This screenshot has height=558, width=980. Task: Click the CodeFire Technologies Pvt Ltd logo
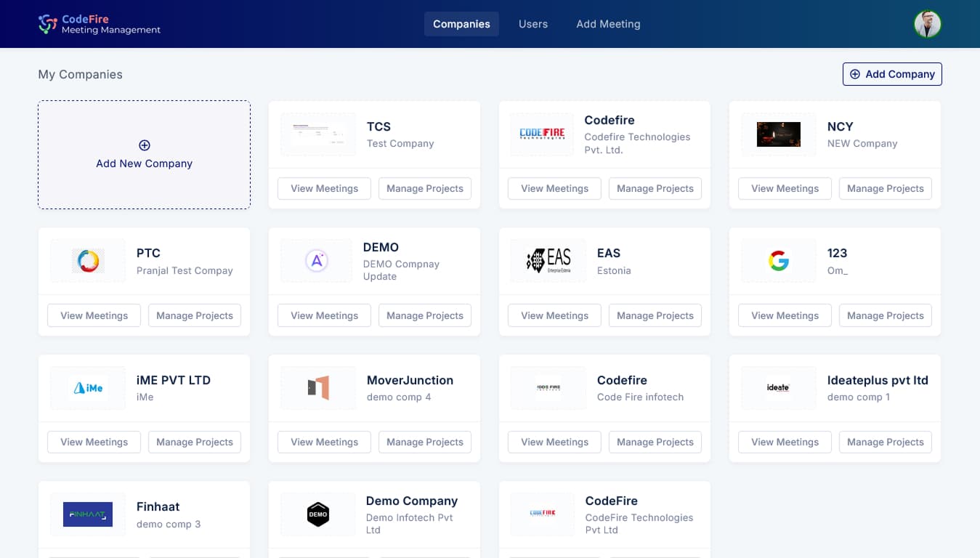pyautogui.click(x=542, y=514)
